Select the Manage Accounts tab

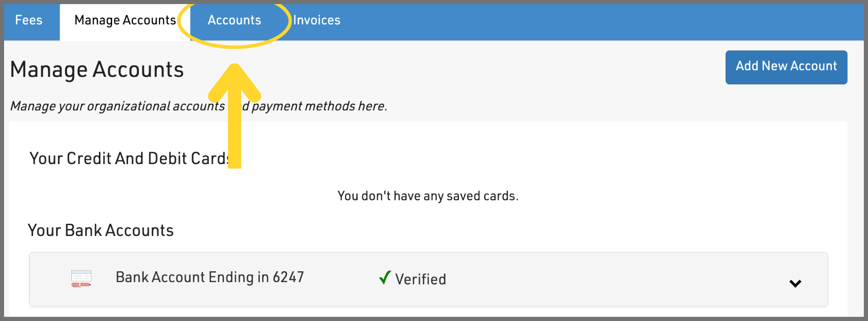coord(125,20)
